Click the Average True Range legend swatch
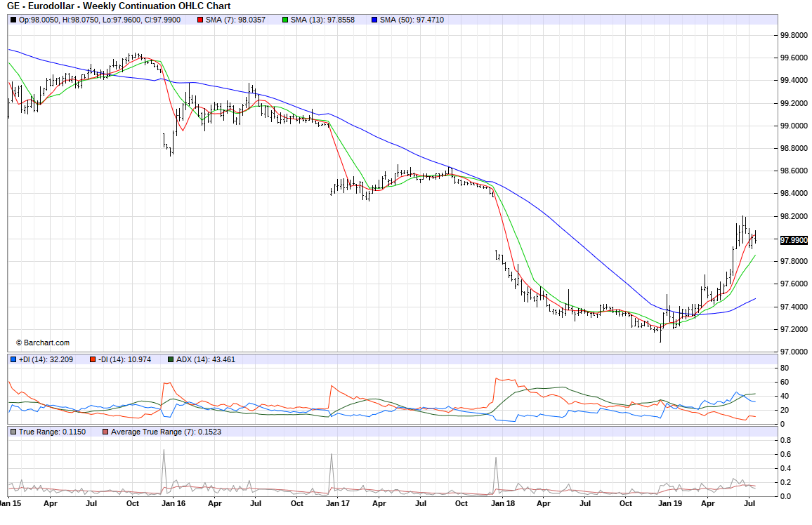Image resolution: width=812 pixels, height=525 pixels. pos(105,432)
